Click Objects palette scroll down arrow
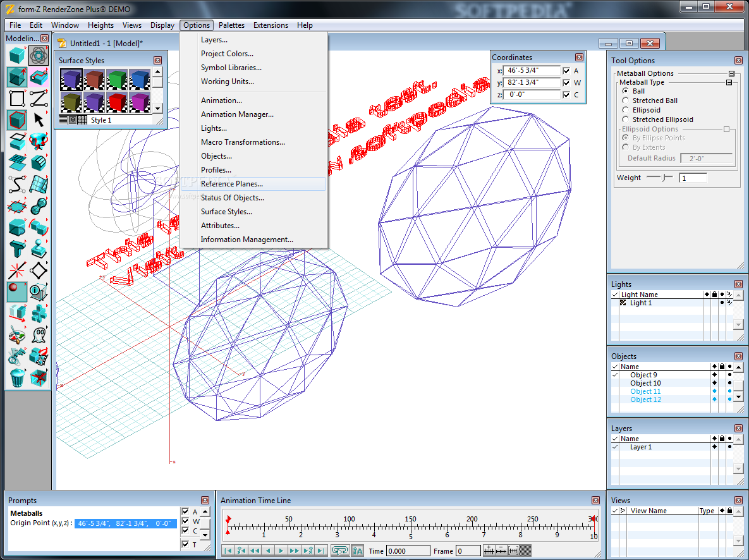Viewport: 749px width, 560px height. tap(738, 397)
